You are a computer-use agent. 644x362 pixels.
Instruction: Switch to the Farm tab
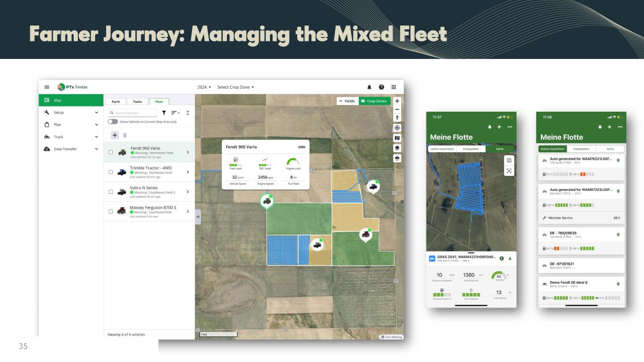point(115,101)
